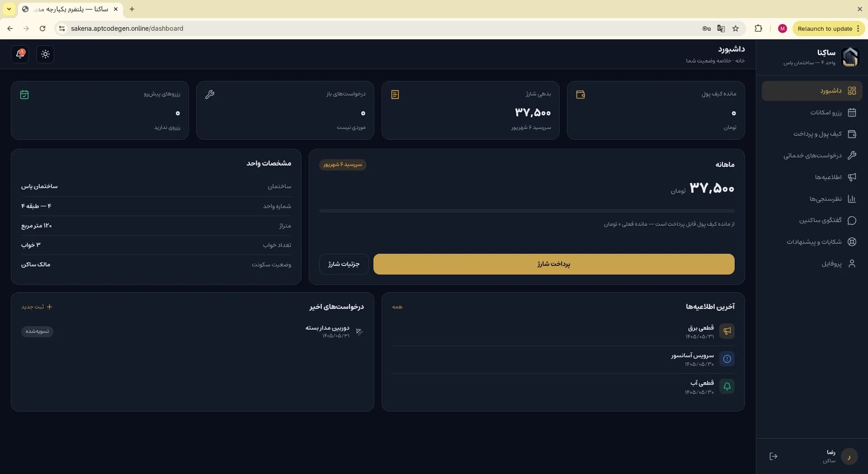
Task: Click receipt icon on بدهی شارژ card
Action: pyautogui.click(x=395, y=95)
